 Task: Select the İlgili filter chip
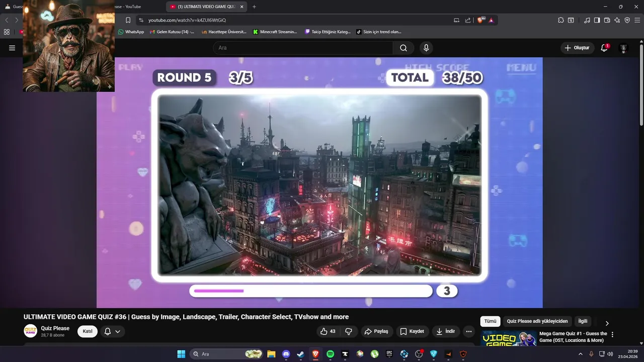[x=583, y=321]
